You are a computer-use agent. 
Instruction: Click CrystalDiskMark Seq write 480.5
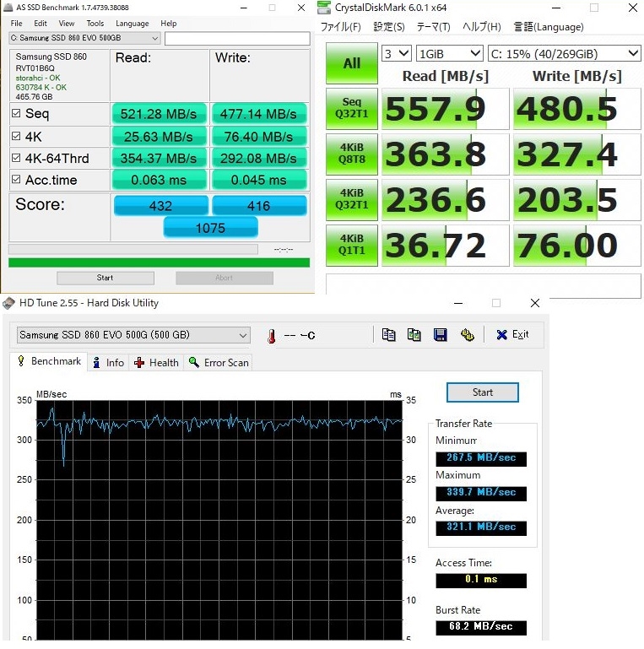pyautogui.click(x=577, y=109)
